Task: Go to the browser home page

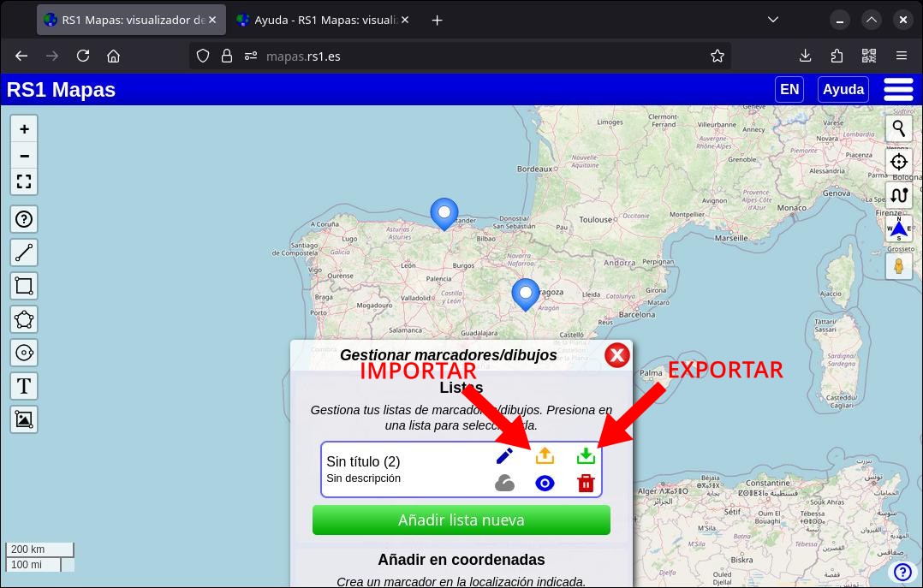Action: click(114, 56)
